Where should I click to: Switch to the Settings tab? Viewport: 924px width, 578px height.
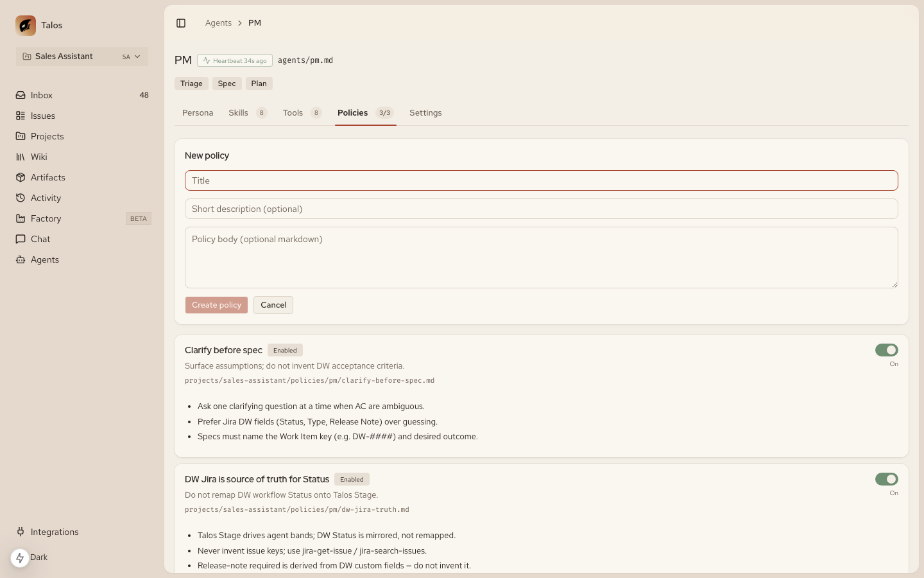click(x=425, y=112)
